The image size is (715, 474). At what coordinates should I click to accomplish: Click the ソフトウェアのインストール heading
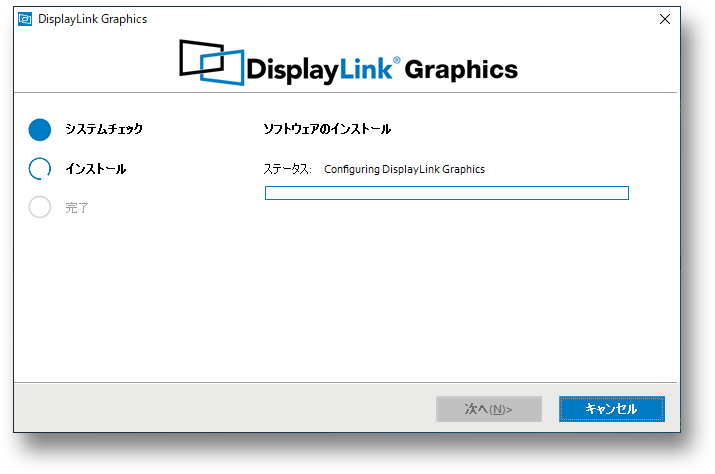(327, 129)
